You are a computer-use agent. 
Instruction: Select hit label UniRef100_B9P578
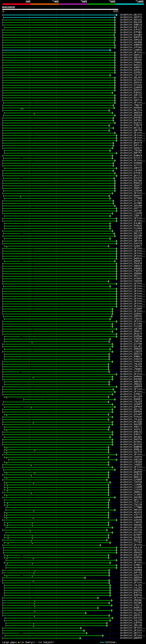click(x=131, y=37)
